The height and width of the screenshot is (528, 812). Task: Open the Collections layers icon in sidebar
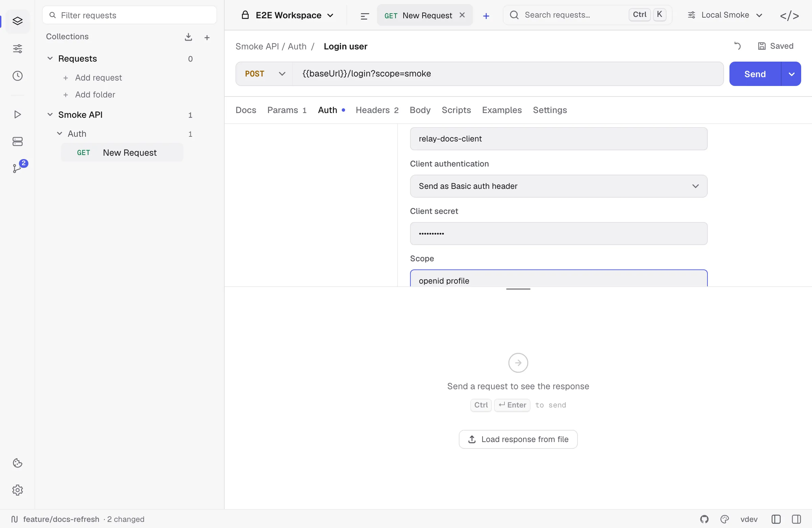click(17, 21)
